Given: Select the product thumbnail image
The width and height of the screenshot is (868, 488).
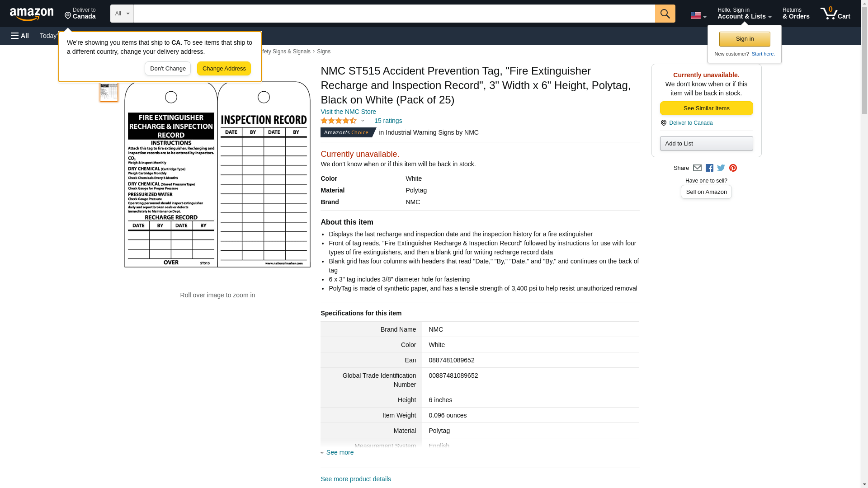Looking at the screenshot, I should [109, 92].
